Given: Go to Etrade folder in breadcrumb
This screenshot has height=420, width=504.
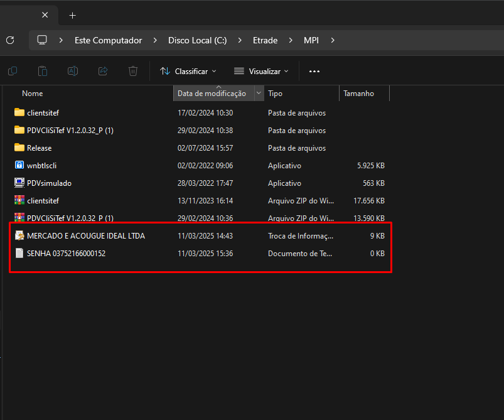Looking at the screenshot, I should tap(265, 40).
